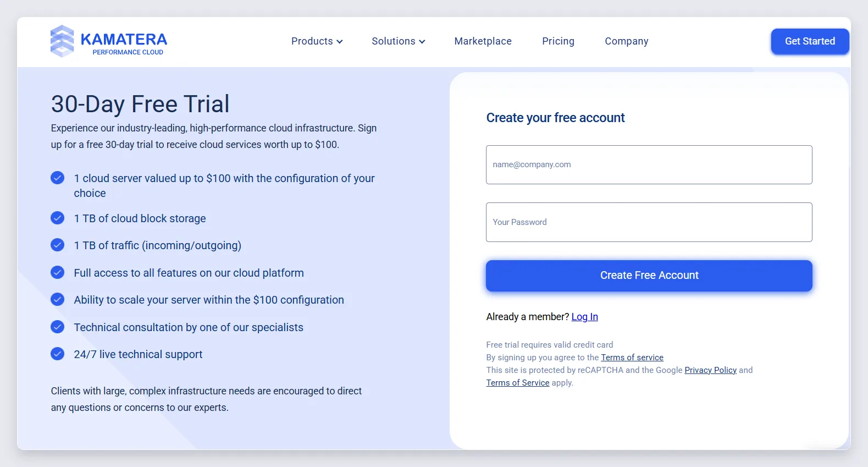Open the Marketplace page

(483, 41)
